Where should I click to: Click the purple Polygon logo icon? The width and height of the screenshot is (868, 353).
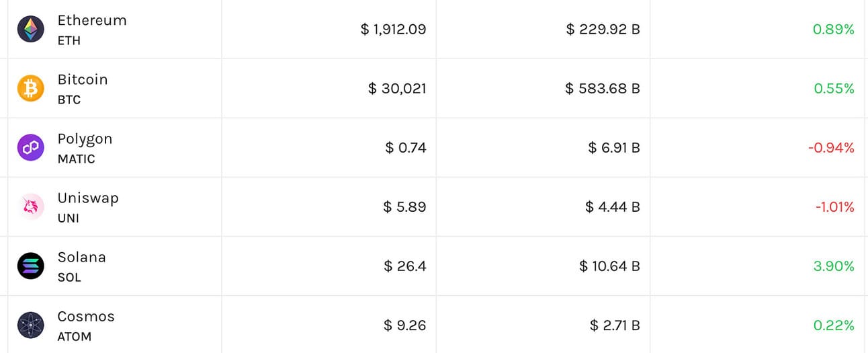[31, 147]
